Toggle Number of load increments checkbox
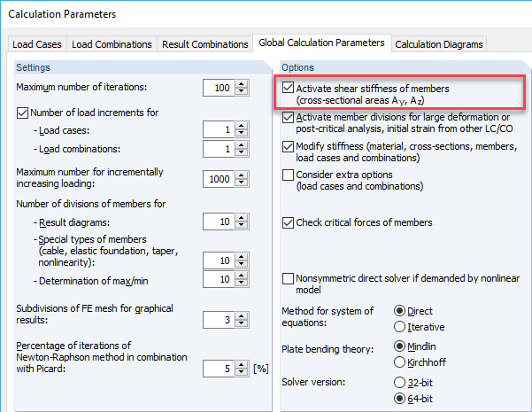 click(x=23, y=113)
